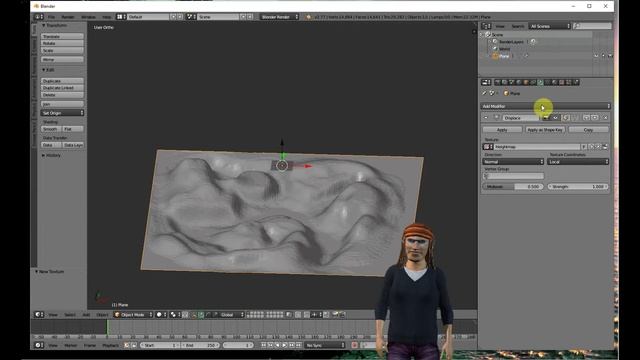Open the Blender Render engine dropdown
The width and height of the screenshot is (640, 360).
[x=279, y=17]
